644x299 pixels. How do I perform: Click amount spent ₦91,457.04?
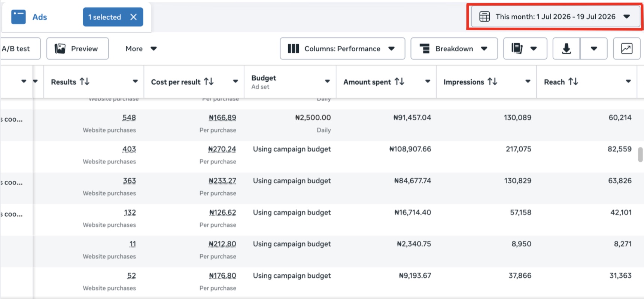coord(412,118)
